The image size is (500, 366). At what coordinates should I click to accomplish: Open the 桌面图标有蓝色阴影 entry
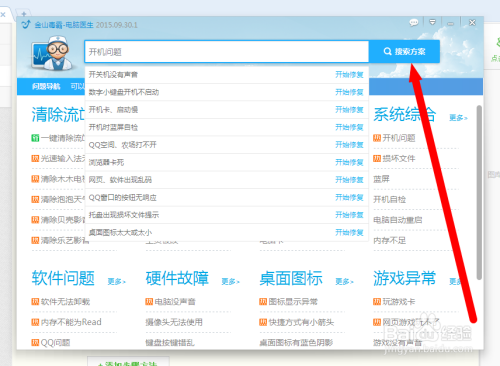(296, 343)
